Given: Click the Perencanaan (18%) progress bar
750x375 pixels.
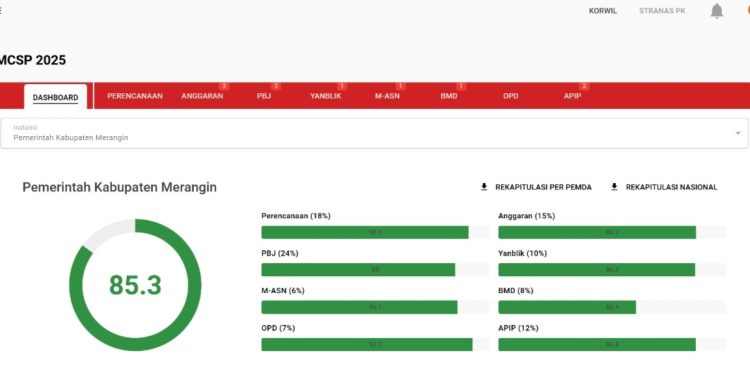Looking at the screenshot, I should pos(375,232).
